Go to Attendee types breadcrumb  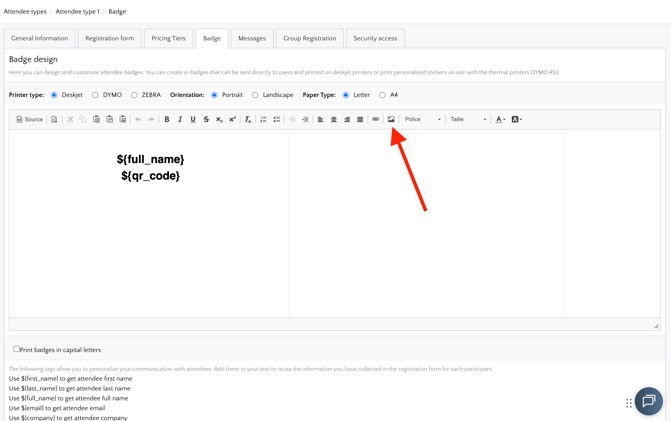pyautogui.click(x=25, y=12)
